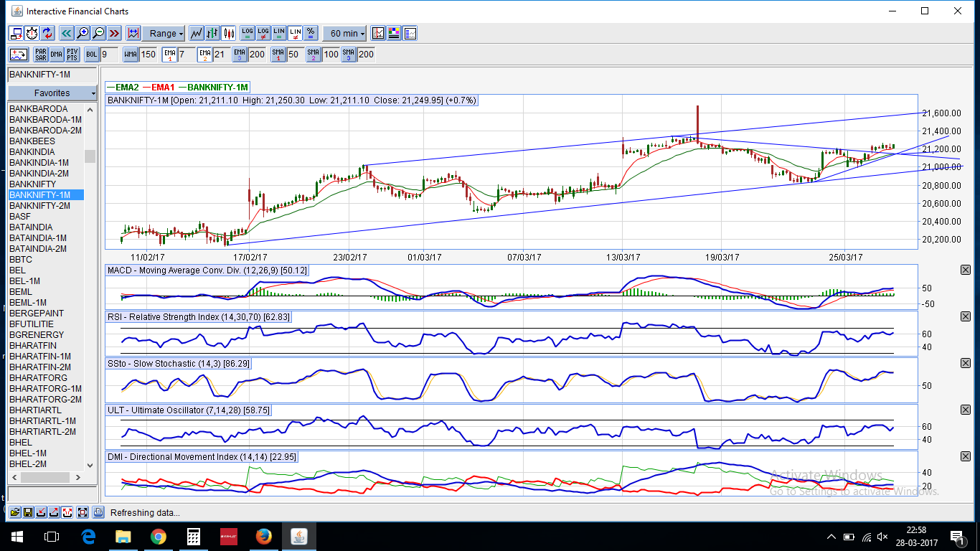Click the refresh data arrows icon

[x=47, y=33]
